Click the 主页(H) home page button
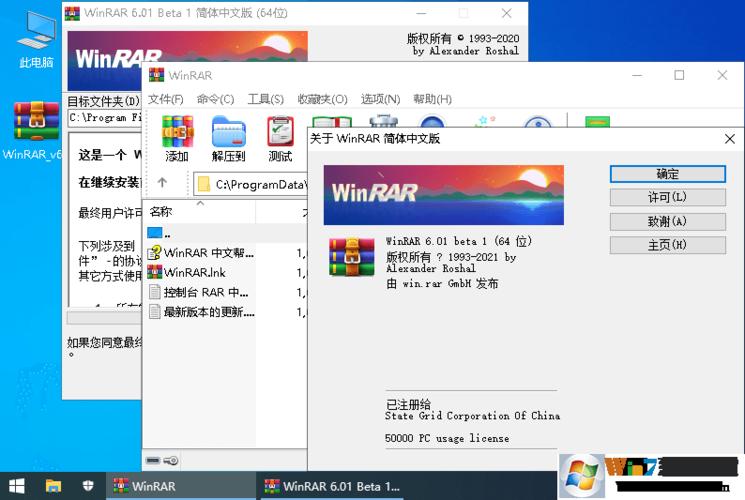Image resolution: width=745 pixels, height=500 pixels. coord(666,245)
